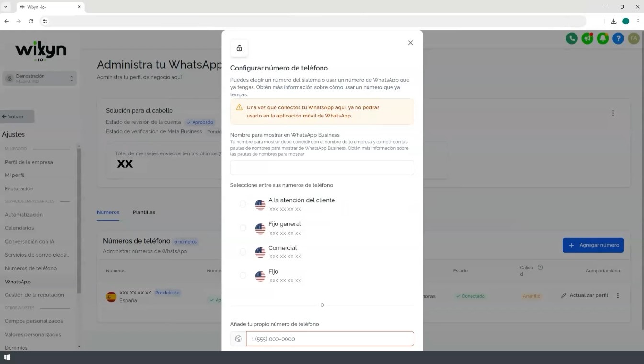Click US flag next to 'Comercial'
Viewport: 644px width, 364px height.
tap(260, 252)
